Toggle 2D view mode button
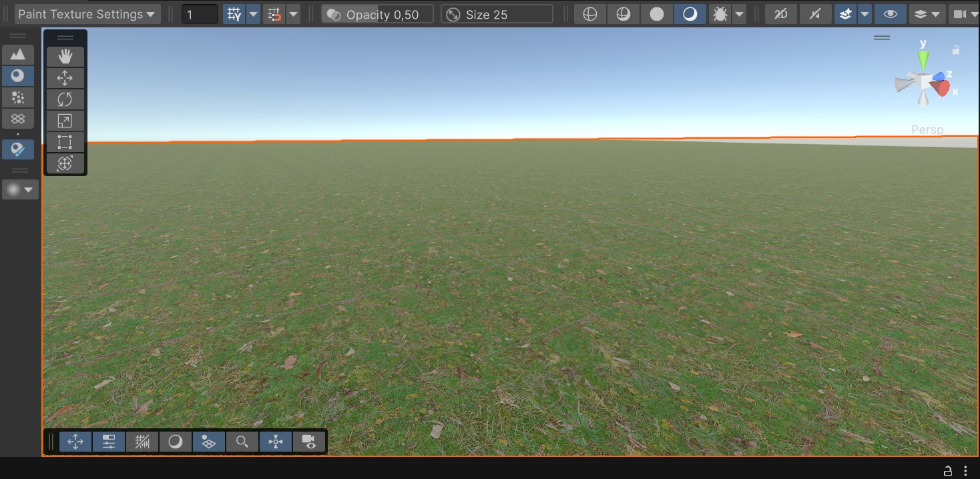Screen dimensions: 980x479 [781, 14]
